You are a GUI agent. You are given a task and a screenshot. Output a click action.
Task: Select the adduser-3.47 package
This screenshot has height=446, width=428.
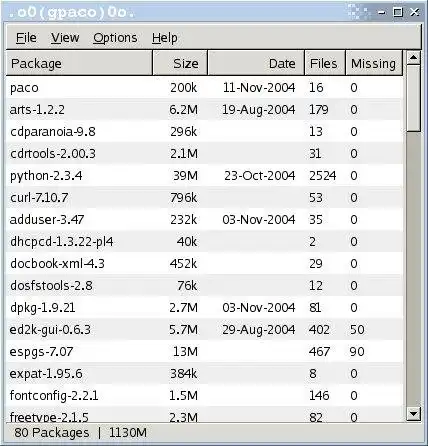tap(204, 219)
